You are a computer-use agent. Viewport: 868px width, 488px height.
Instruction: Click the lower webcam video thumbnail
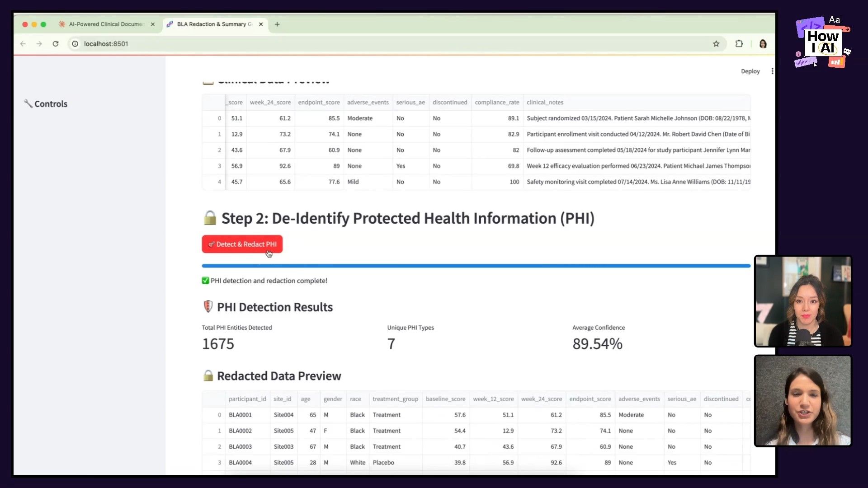point(803,401)
